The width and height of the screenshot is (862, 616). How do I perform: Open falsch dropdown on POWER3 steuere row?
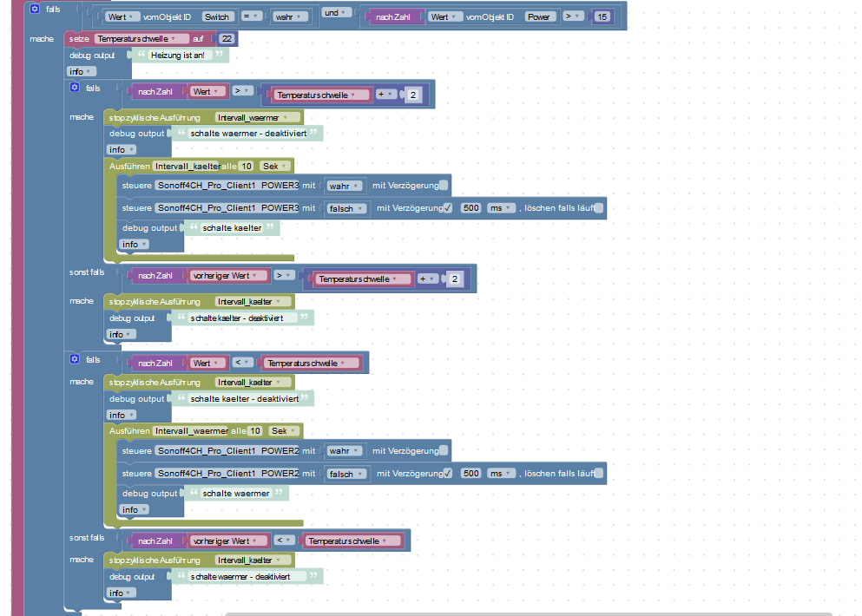[346, 208]
